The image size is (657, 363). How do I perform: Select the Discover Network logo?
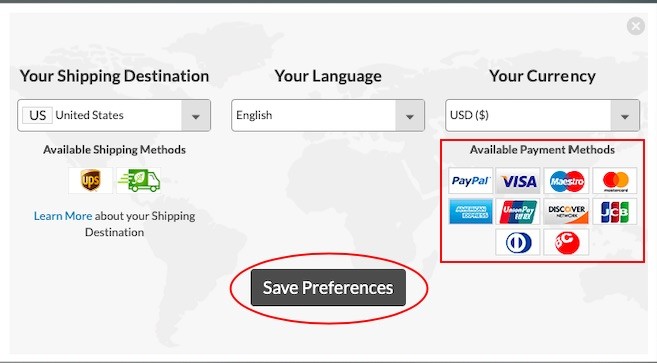566,211
